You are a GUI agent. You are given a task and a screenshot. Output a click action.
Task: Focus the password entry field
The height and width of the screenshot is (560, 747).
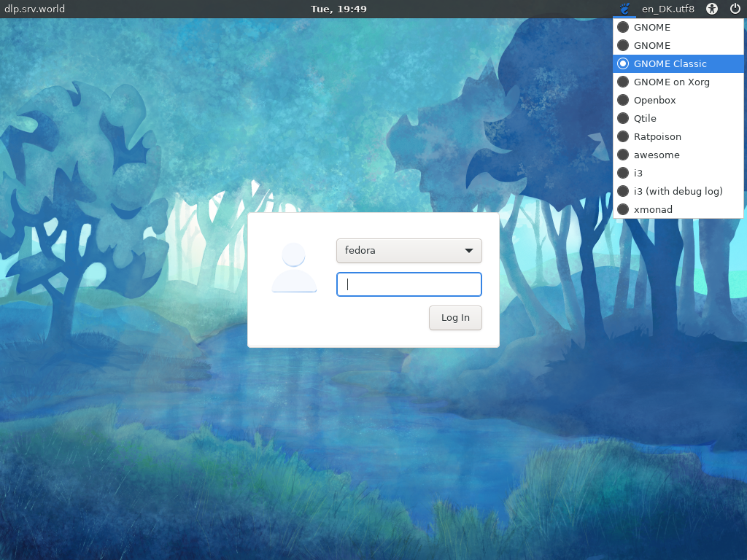[409, 284]
